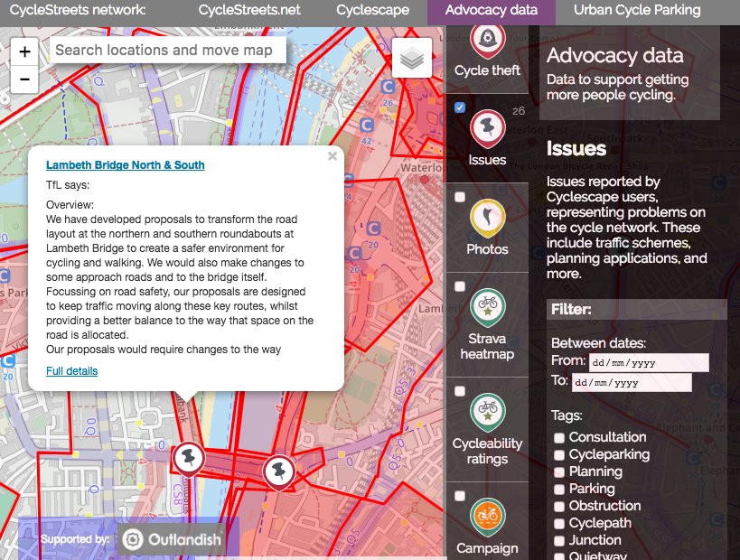Select the Campaign layer icon

pyautogui.click(x=487, y=517)
